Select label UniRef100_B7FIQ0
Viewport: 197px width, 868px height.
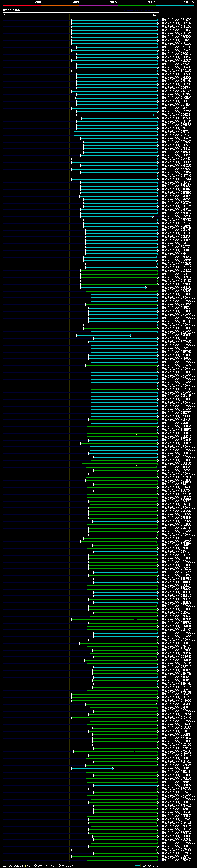click(x=176, y=121)
